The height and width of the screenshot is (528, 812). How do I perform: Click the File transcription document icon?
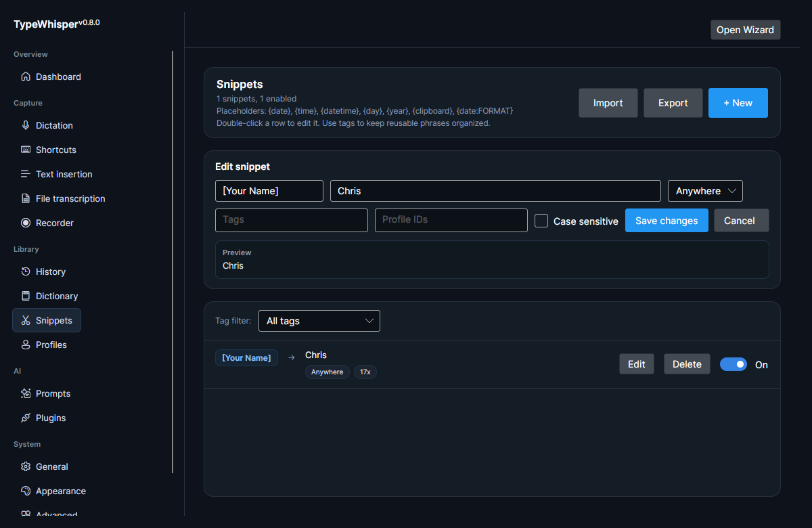(26, 198)
